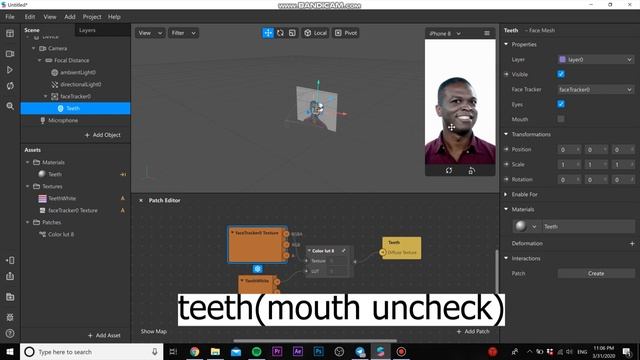Screen dimensions: 640x360
Task: Open the View menu in menu bar
Action: coord(50,17)
